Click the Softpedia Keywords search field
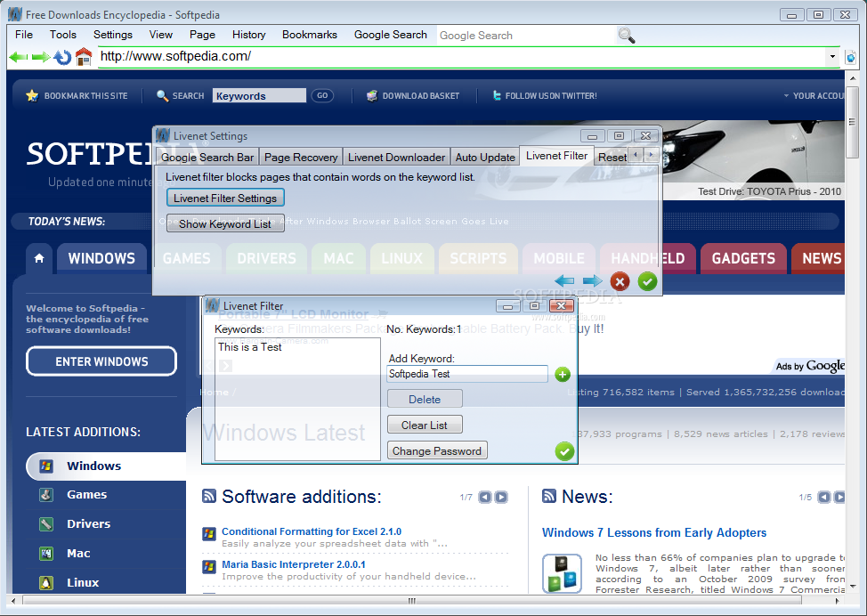This screenshot has width=867, height=616. click(x=259, y=95)
